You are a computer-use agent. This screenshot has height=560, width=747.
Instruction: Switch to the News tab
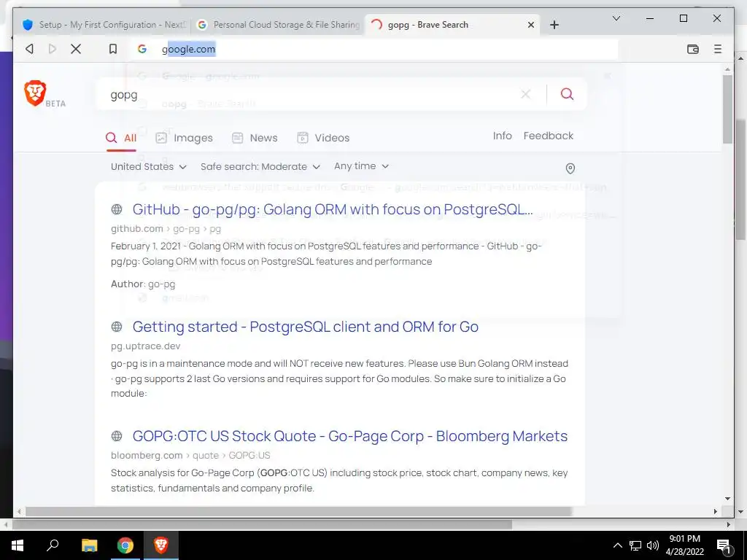[255, 138]
